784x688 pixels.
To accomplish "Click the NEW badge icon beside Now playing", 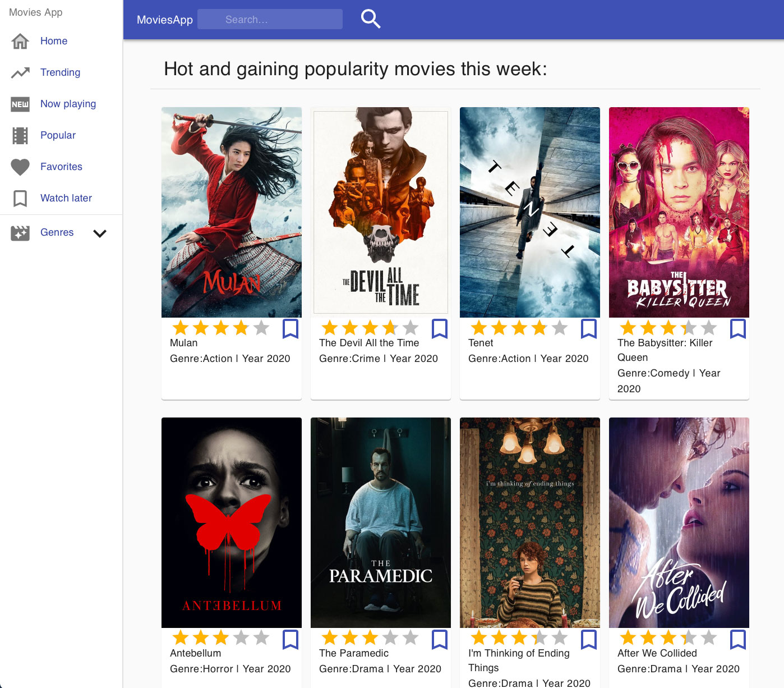I will pos(20,104).
